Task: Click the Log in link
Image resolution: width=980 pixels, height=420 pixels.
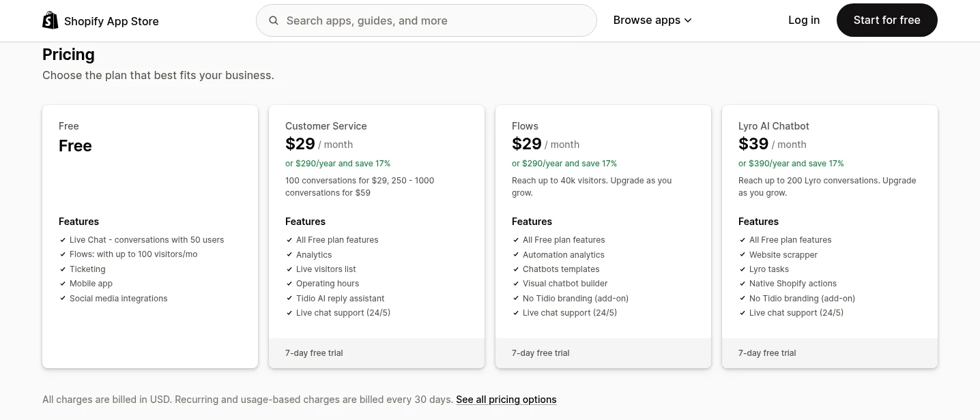Action: 804,20
